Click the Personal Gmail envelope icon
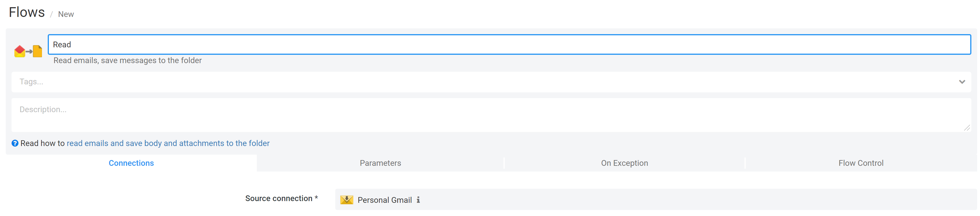 (x=347, y=200)
